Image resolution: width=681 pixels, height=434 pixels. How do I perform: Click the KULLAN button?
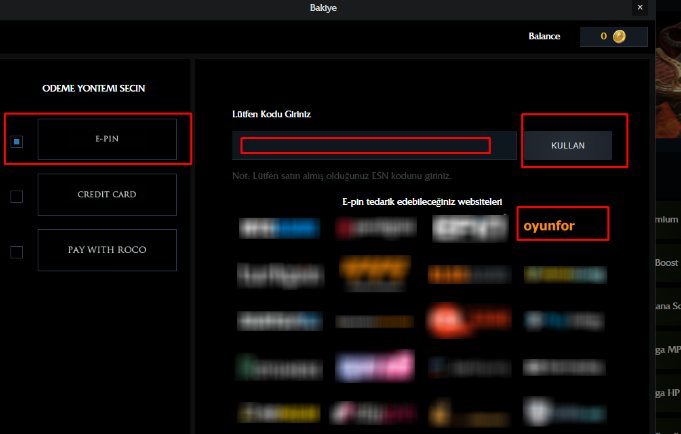pyautogui.click(x=568, y=146)
